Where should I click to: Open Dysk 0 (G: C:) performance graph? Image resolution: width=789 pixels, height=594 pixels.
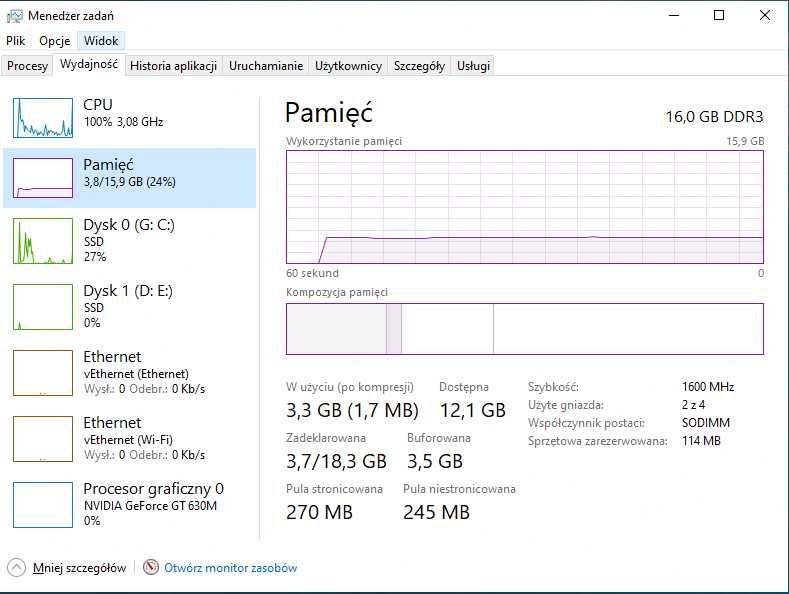(x=43, y=241)
